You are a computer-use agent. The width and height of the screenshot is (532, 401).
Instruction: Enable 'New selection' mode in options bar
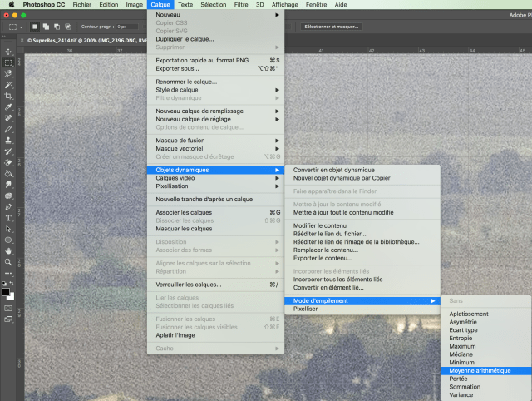click(36, 27)
